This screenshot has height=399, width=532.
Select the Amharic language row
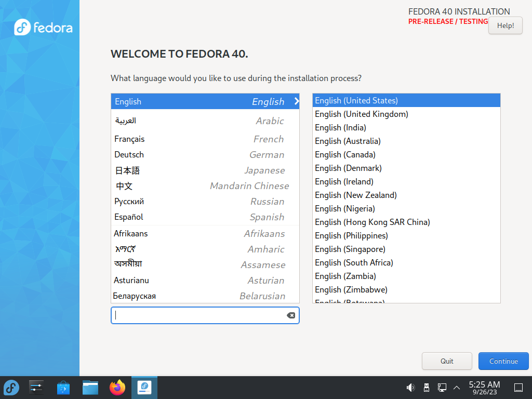tap(205, 249)
